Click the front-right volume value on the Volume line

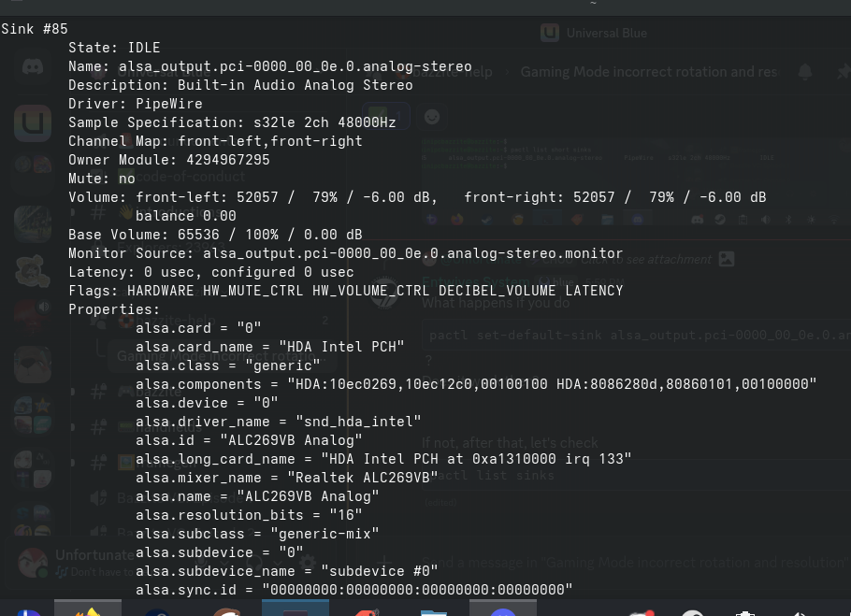click(x=594, y=197)
